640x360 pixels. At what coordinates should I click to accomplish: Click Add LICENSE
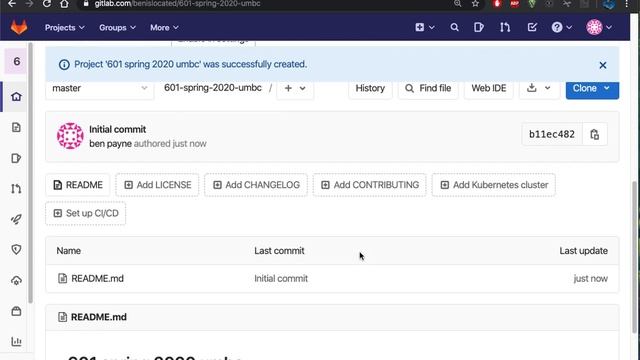tap(157, 185)
